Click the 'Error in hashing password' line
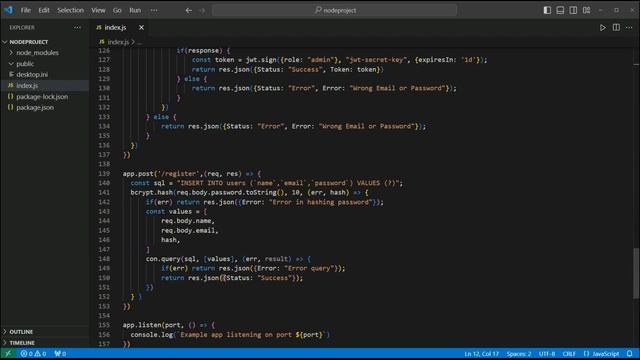Image resolution: width=640 pixels, height=360 pixels. click(x=264, y=202)
